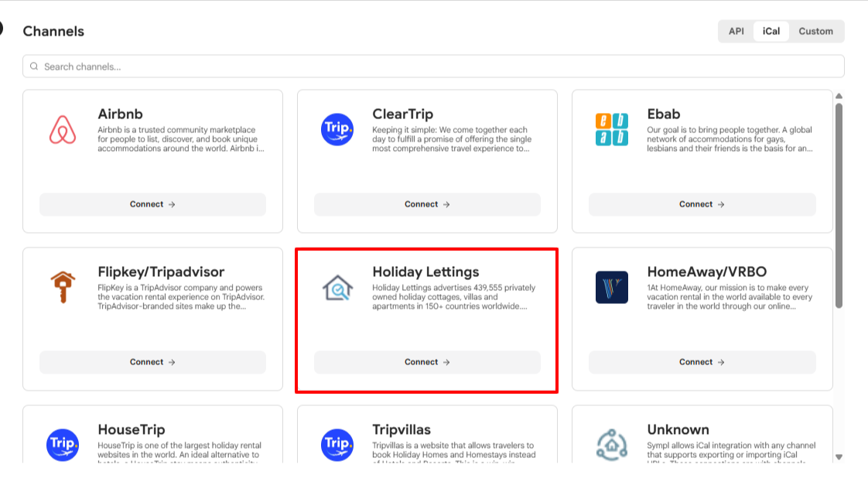
Task: Click the HomeAway/VRBO description text
Action: tap(730, 296)
